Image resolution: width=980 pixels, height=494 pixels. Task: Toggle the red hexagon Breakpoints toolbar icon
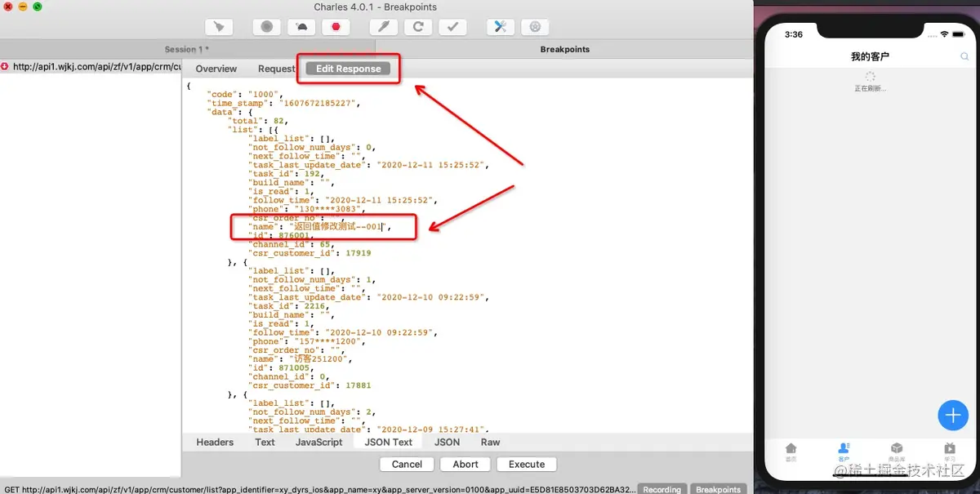[336, 27]
